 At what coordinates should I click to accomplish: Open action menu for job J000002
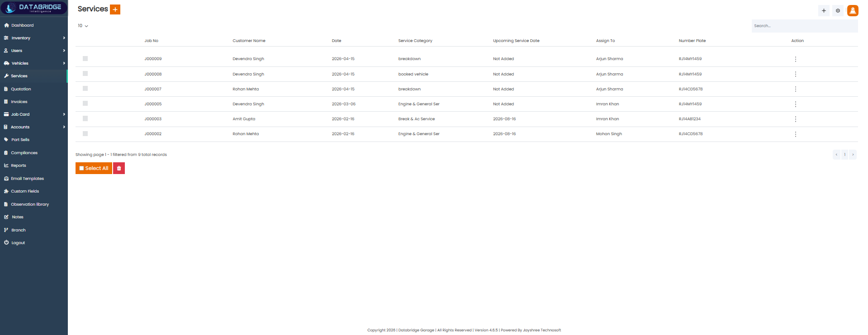795,134
